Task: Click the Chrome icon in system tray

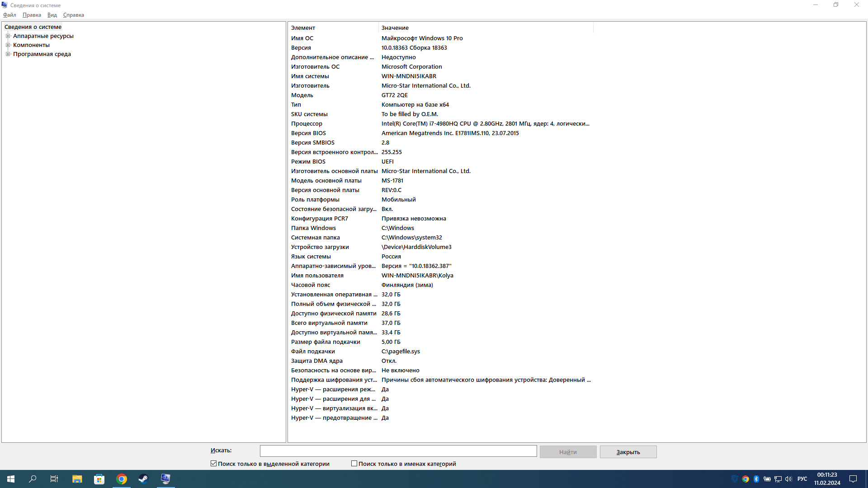Action: [x=745, y=479]
